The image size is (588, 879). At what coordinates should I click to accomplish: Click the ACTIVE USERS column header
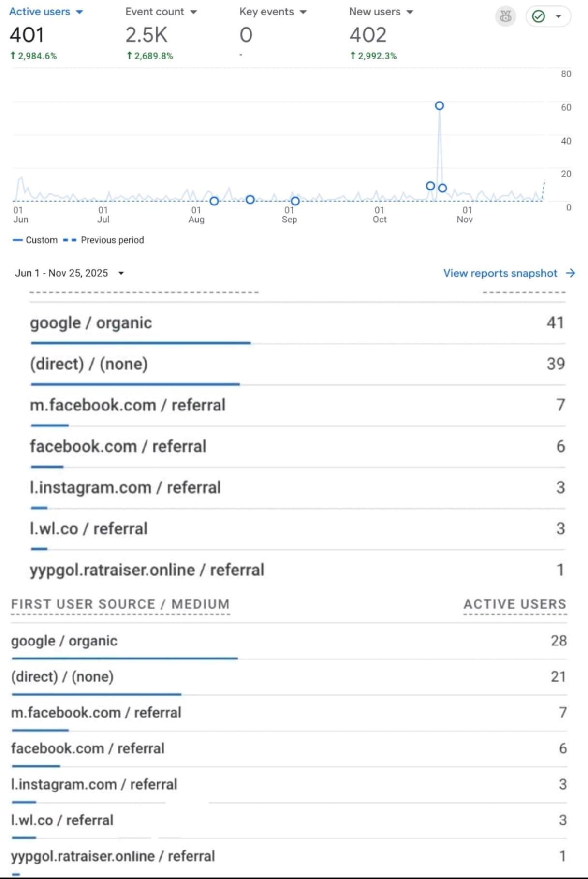coord(514,604)
